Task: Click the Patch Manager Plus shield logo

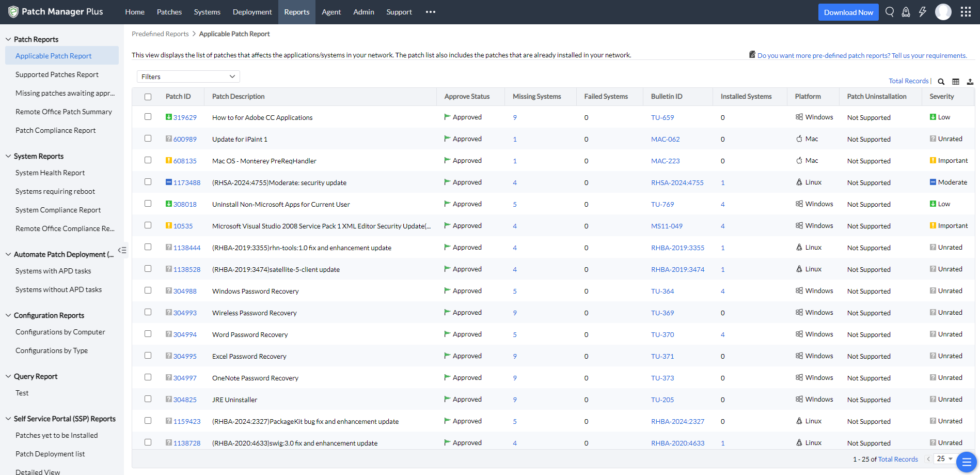Action: [x=13, y=11]
